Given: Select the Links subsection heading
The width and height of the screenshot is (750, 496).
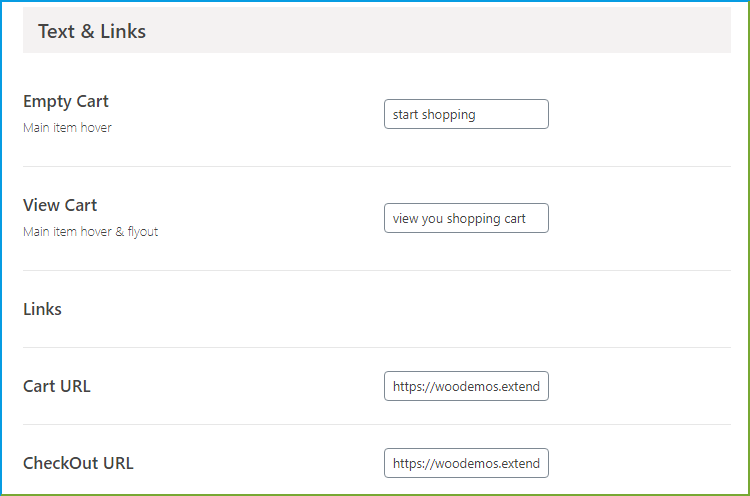Looking at the screenshot, I should click(x=42, y=309).
